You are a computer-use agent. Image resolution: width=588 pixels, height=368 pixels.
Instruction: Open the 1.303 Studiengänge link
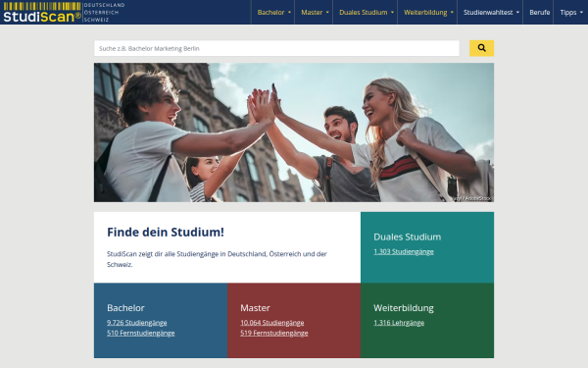tap(404, 251)
